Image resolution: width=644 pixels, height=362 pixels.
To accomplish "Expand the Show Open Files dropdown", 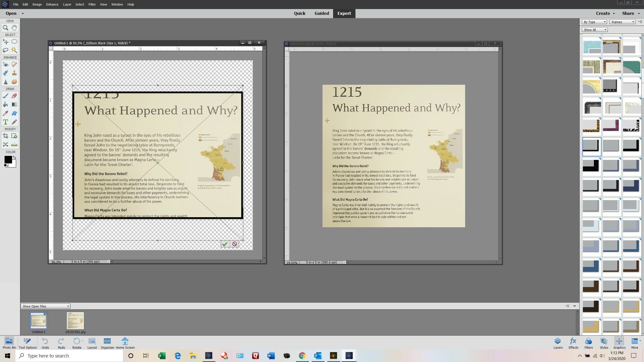I will (x=45, y=306).
